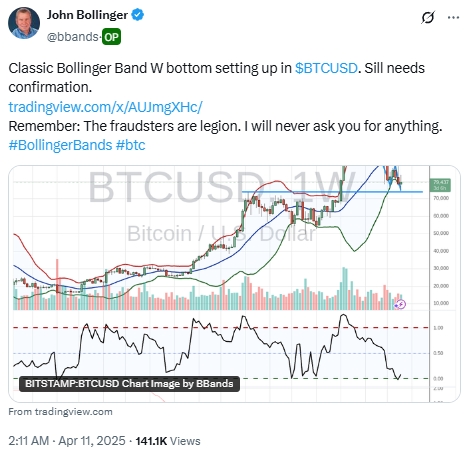Open the John Bollinger display name
The height and width of the screenshot is (457, 470).
(x=87, y=15)
